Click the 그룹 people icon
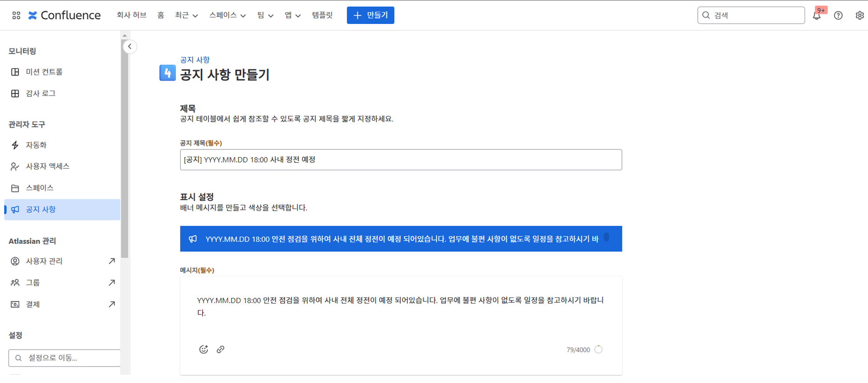 pyautogui.click(x=15, y=283)
